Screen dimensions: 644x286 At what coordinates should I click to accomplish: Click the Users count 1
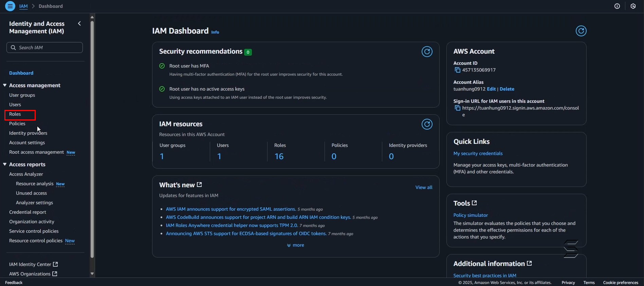click(219, 156)
